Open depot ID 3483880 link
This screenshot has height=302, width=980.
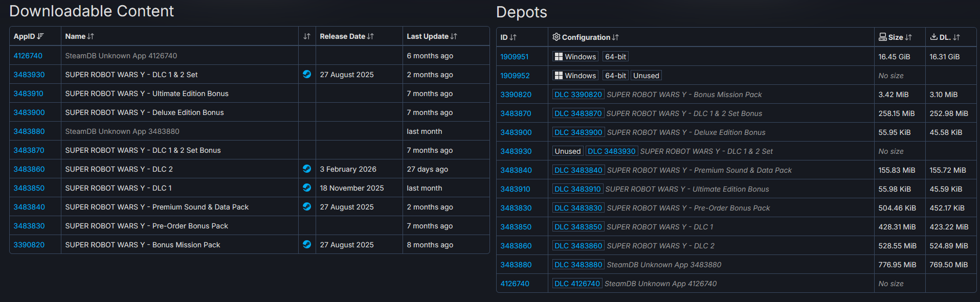(516, 265)
